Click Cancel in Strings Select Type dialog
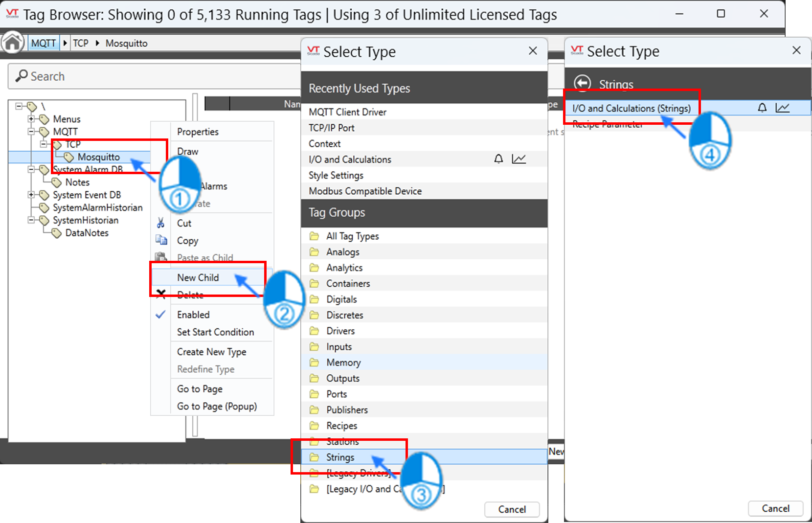This screenshot has width=812, height=523. [776, 508]
